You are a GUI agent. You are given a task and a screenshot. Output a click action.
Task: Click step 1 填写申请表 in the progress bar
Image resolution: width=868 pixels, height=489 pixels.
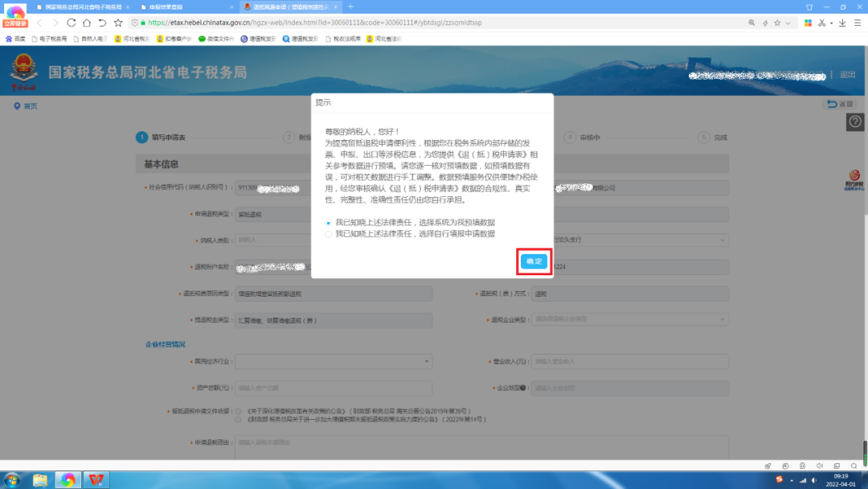point(161,138)
